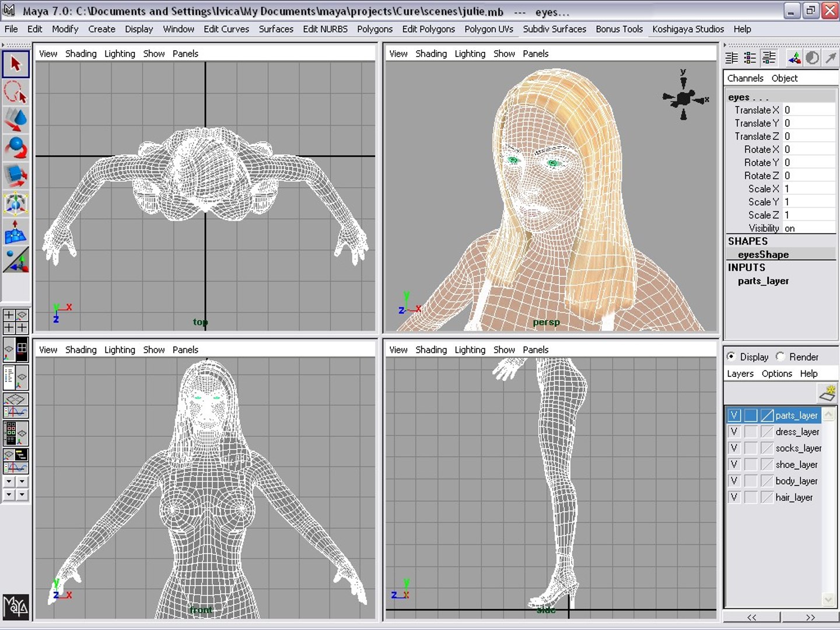Choose the Move tool
The height and width of the screenshot is (630, 840).
coord(16,120)
